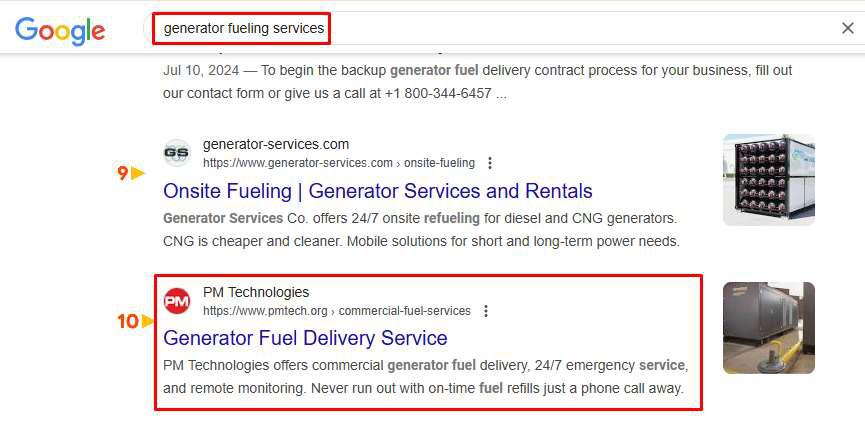The width and height of the screenshot is (865, 428).
Task: Click the Generator Services Co. description snippet
Action: coord(420,229)
